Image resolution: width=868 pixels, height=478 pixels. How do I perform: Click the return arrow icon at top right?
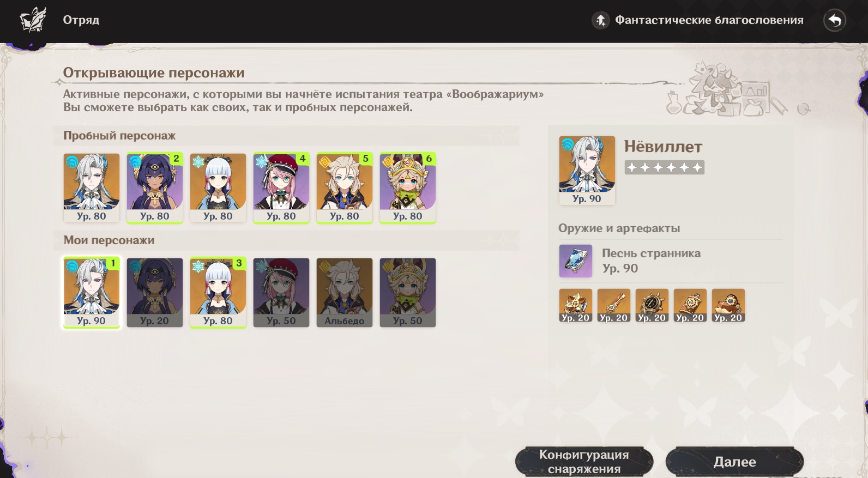click(x=834, y=21)
